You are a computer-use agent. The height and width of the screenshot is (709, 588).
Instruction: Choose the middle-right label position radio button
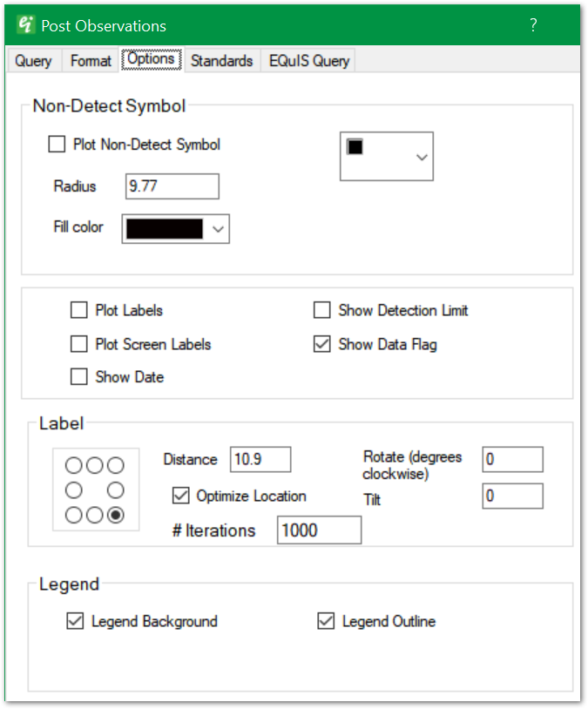tap(115, 490)
